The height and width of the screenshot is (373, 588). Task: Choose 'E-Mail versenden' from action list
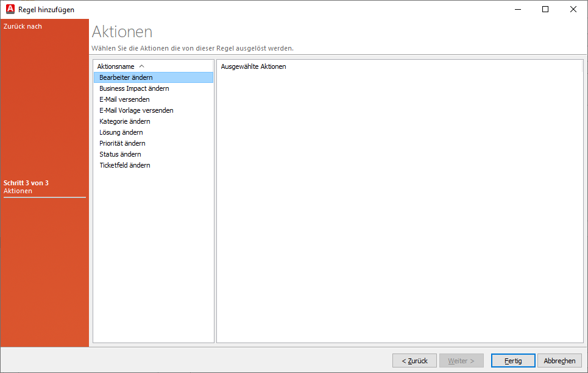(124, 99)
